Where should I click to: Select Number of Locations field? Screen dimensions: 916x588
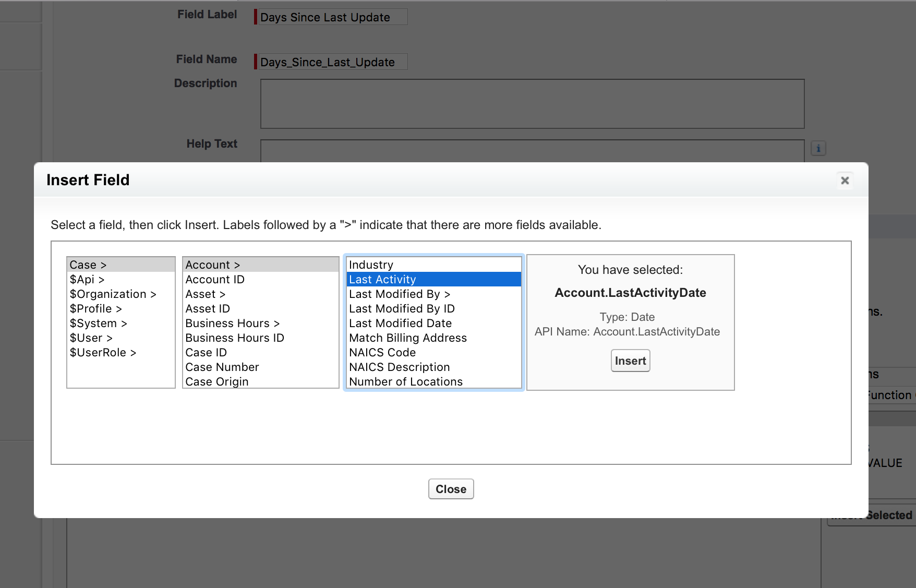tap(405, 382)
